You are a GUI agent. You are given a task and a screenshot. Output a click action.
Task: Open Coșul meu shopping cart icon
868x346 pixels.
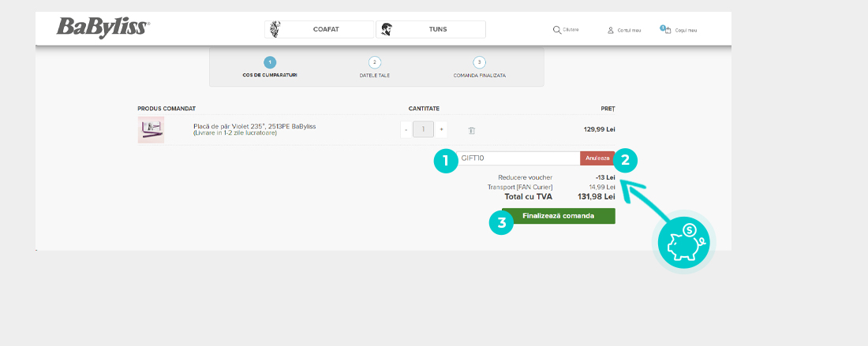point(665,29)
